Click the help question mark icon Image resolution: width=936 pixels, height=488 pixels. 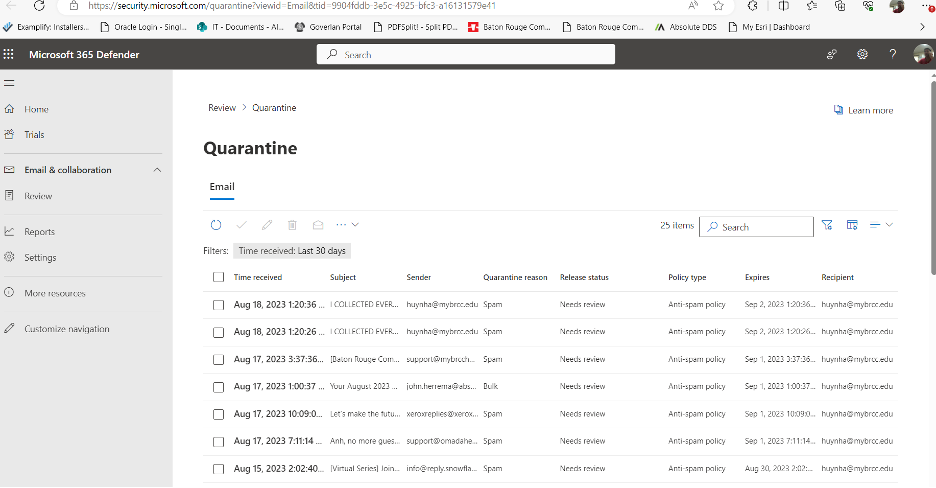[x=892, y=54]
